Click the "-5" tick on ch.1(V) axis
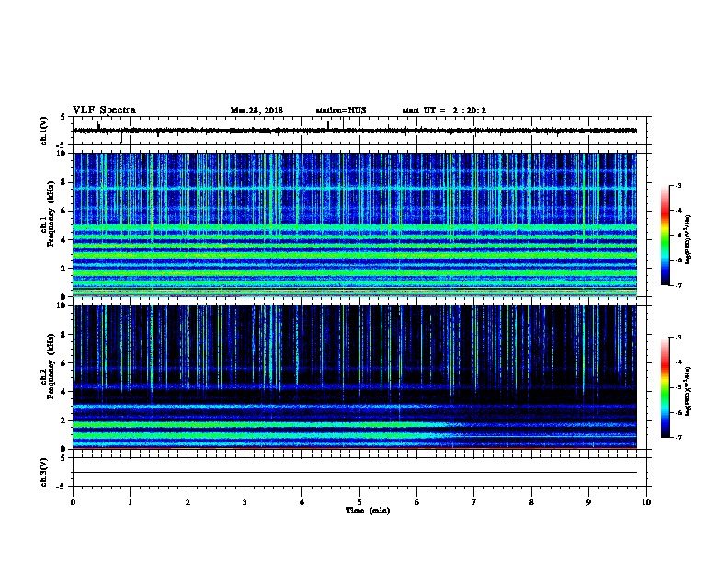 (x=62, y=145)
